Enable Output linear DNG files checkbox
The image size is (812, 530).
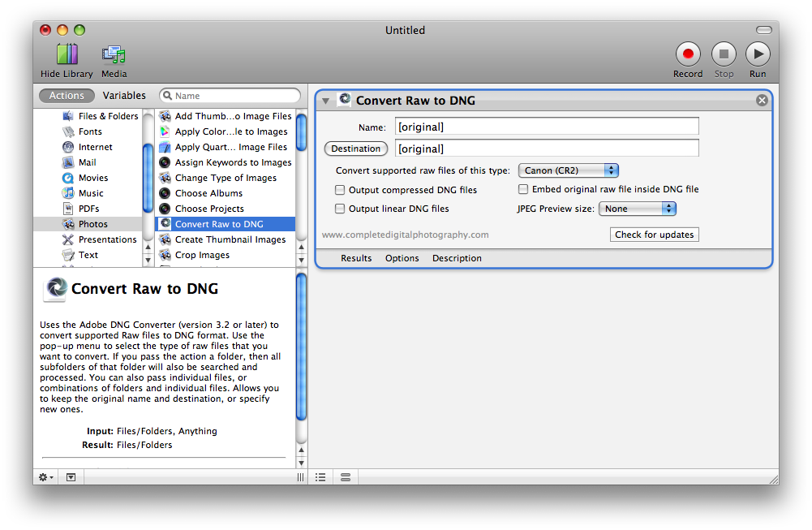(340, 209)
